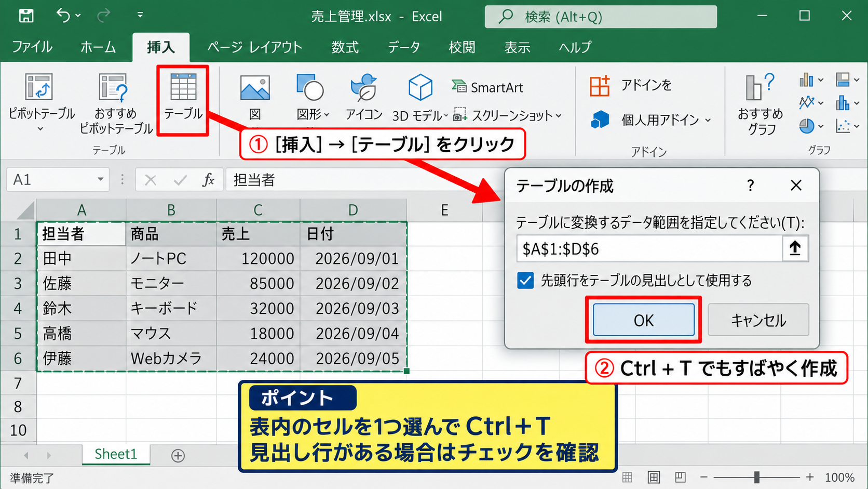
Task: Click the Name Box showing A1
Action: tap(50, 180)
